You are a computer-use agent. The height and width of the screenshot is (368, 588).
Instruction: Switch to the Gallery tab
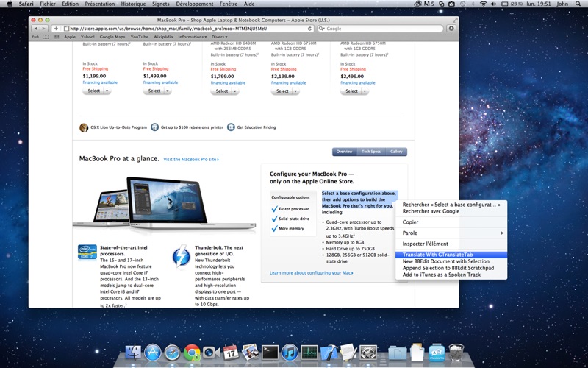point(396,152)
